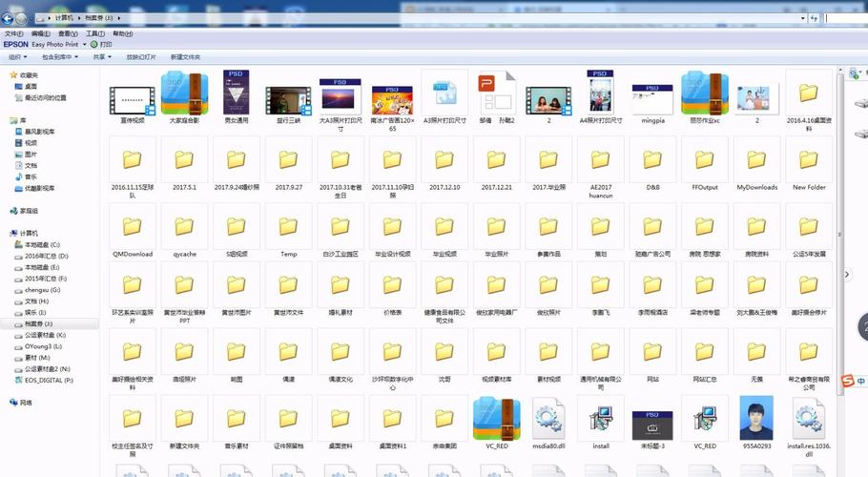Viewport: 868px width, 477px height.
Task: Select the install.res.1036.dll file
Action: [809, 426]
